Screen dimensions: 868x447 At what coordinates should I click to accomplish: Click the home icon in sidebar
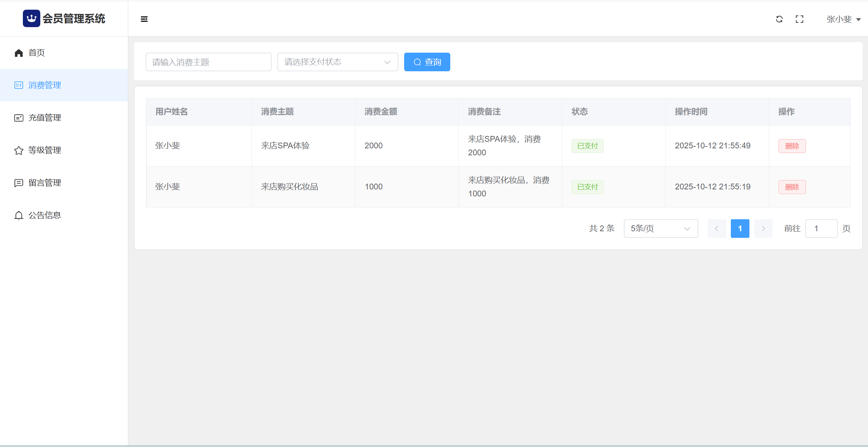click(19, 53)
